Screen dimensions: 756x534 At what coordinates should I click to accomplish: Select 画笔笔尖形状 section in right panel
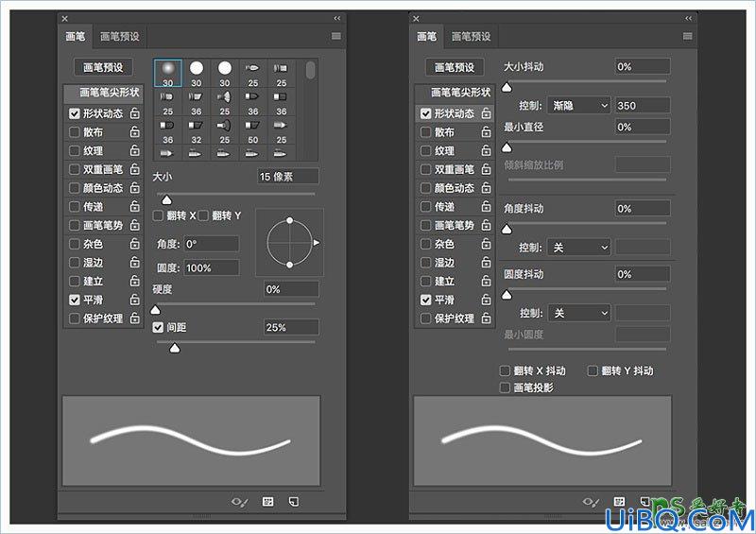click(455, 93)
